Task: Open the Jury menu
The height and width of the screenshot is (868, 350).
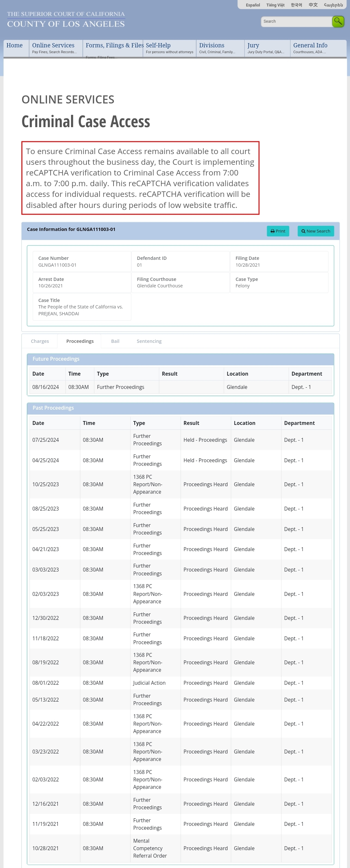Action: click(267, 48)
